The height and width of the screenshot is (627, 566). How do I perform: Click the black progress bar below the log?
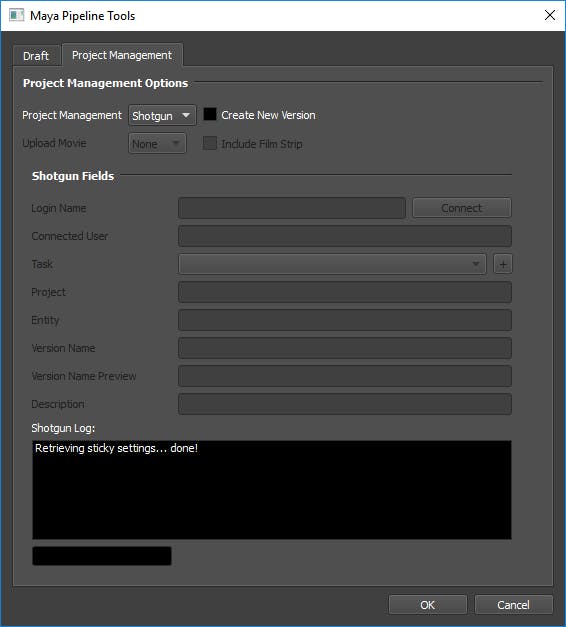102,556
